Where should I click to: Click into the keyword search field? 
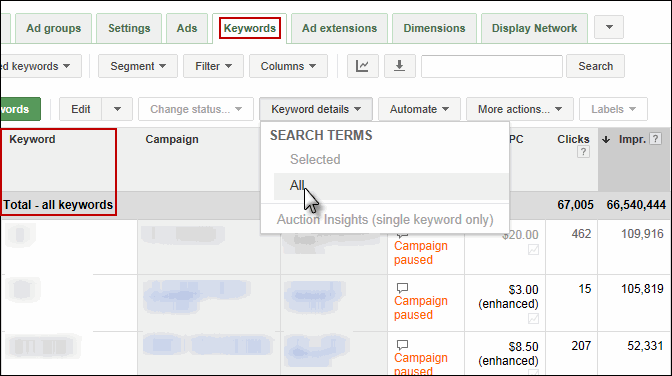pos(492,66)
